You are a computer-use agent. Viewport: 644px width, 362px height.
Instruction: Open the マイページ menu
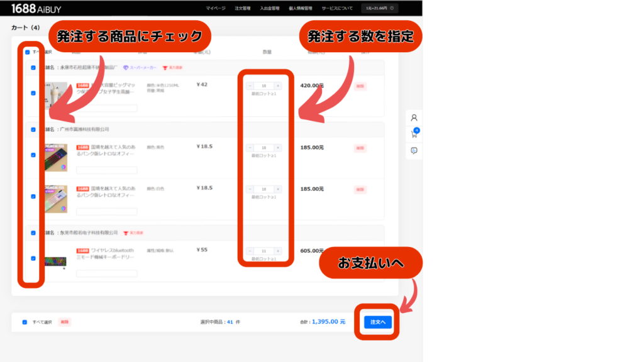click(x=216, y=8)
